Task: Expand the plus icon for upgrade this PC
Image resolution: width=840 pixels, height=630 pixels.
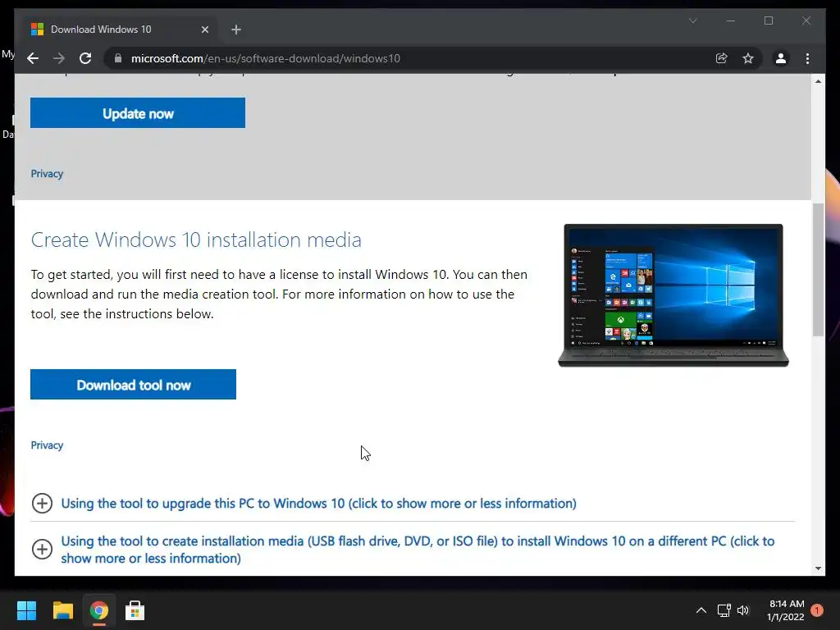Action: (43, 503)
